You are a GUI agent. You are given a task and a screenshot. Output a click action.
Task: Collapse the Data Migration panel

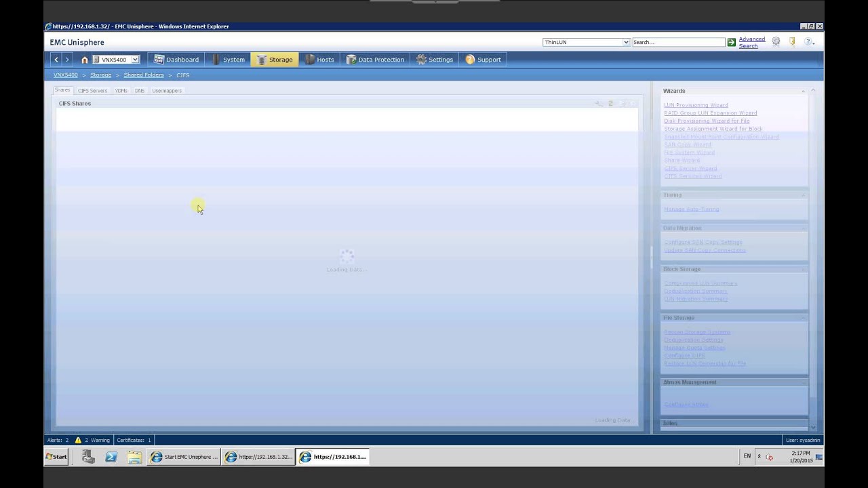804,228
